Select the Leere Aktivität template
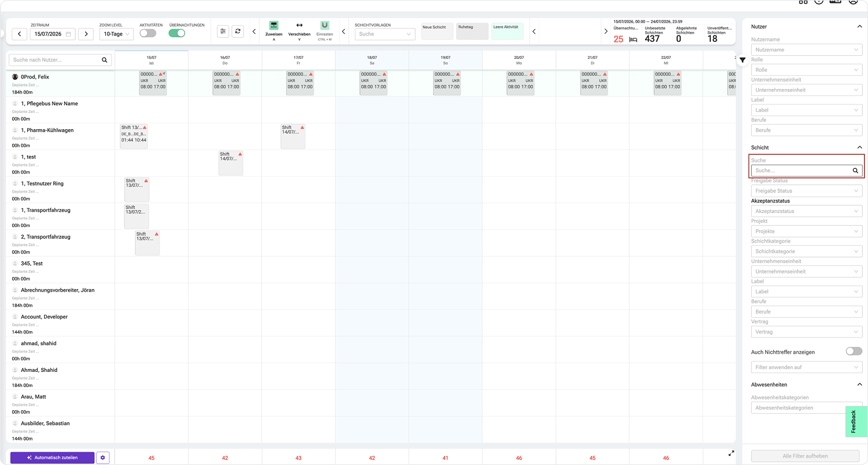Screen dimensions: 868x465 coord(507,31)
